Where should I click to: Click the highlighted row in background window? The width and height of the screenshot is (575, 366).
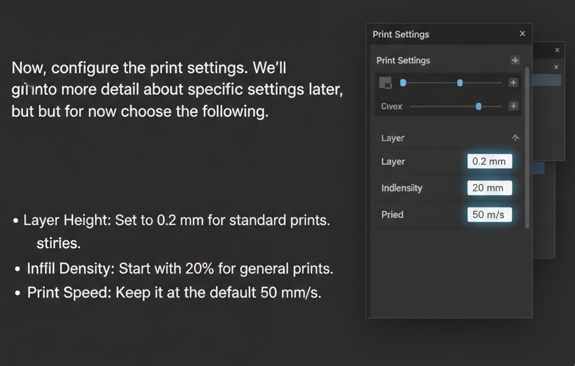tap(547, 80)
